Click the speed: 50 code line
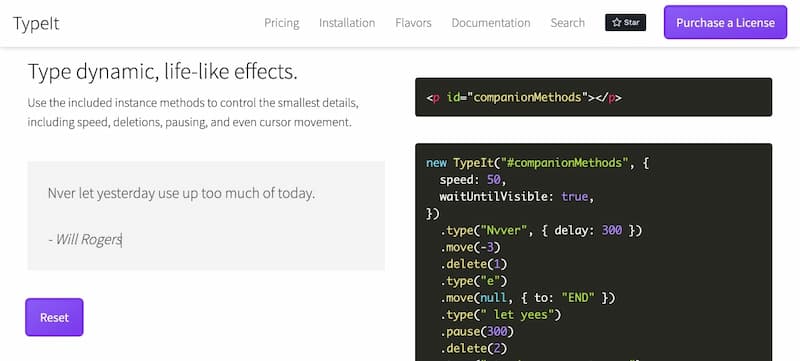Screen dimensions: 800x361 (x=472, y=180)
